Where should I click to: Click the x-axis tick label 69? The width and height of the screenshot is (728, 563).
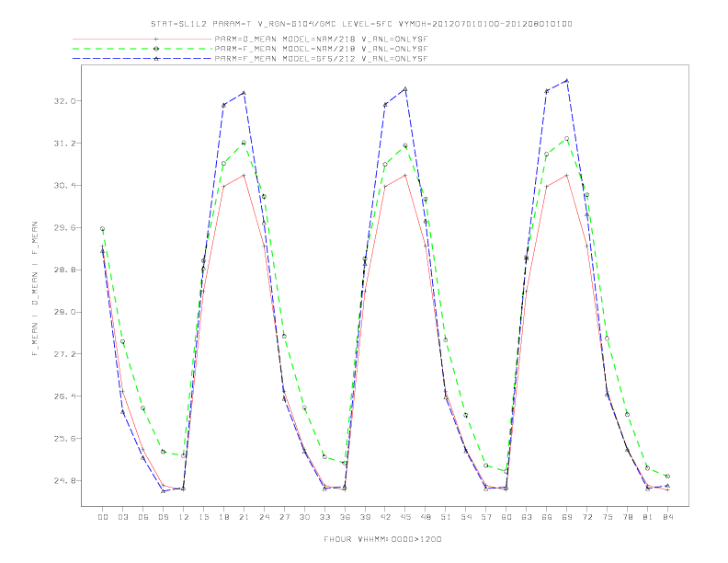point(567,517)
